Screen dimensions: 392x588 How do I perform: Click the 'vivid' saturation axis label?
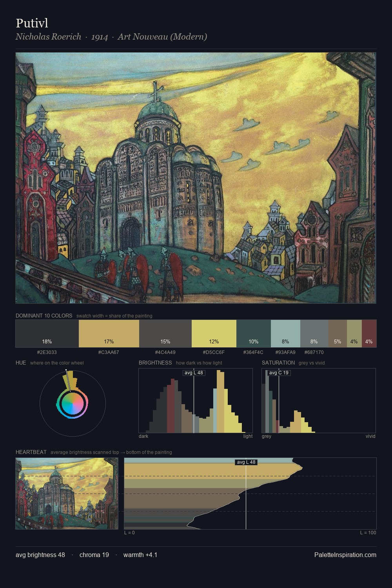[370, 436]
